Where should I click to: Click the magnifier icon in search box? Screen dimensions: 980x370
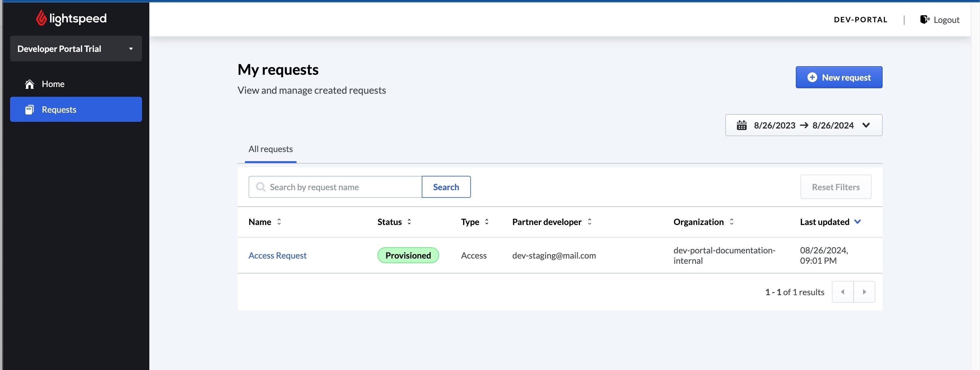(260, 187)
